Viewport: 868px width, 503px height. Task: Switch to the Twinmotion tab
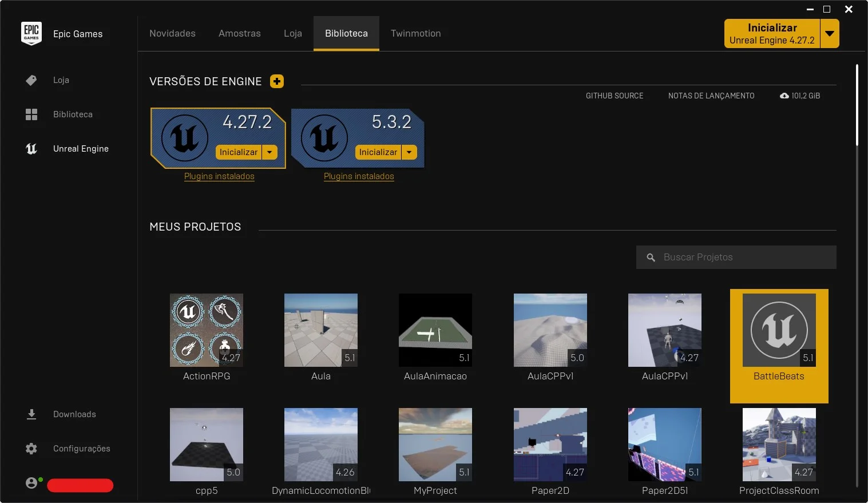click(416, 33)
